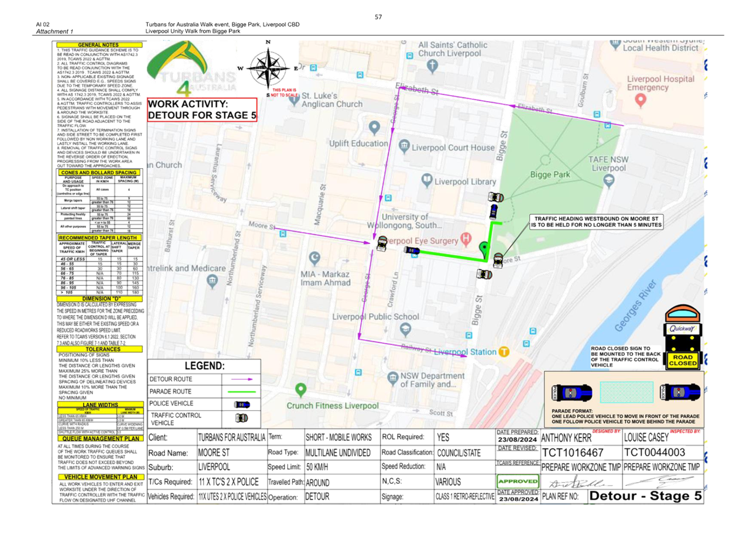Select the MIA - Markaz Imam Ahmad pin
756x534 pixels.
point(315,257)
